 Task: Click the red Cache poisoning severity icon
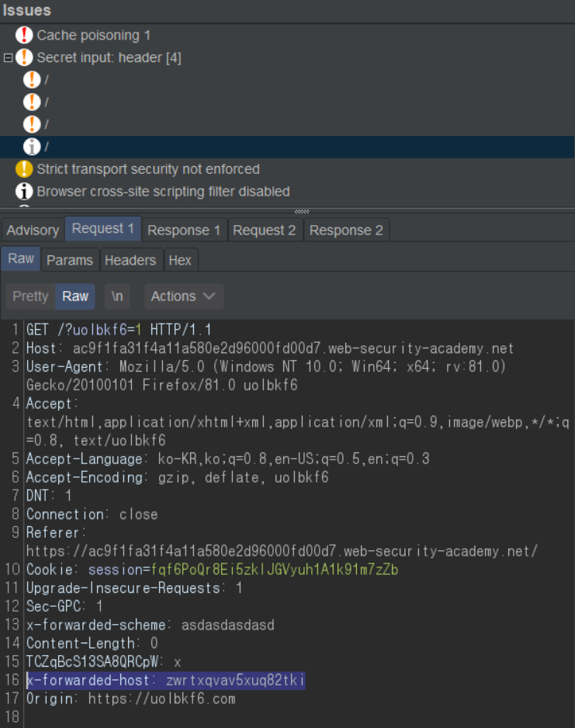25,35
